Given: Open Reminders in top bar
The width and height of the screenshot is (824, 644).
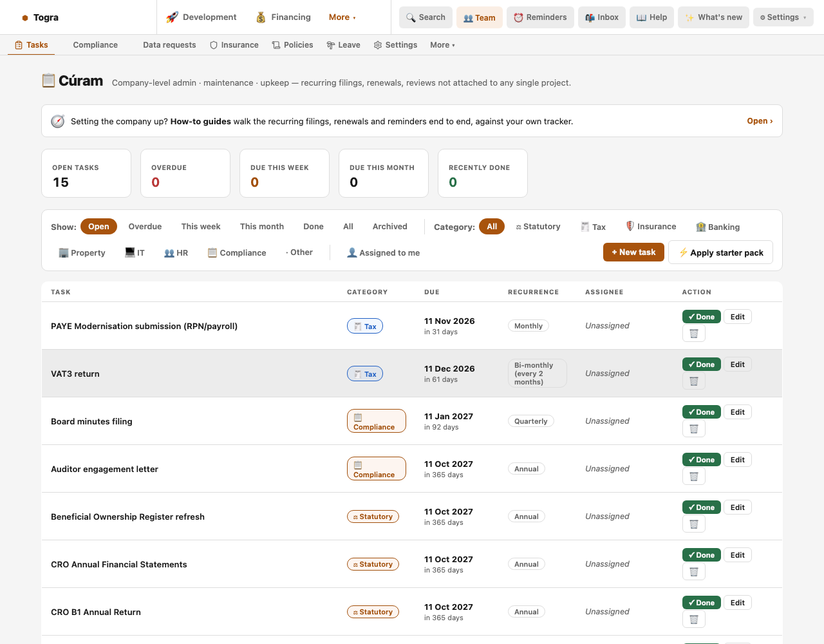Looking at the screenshot, I should click(540, 17).
